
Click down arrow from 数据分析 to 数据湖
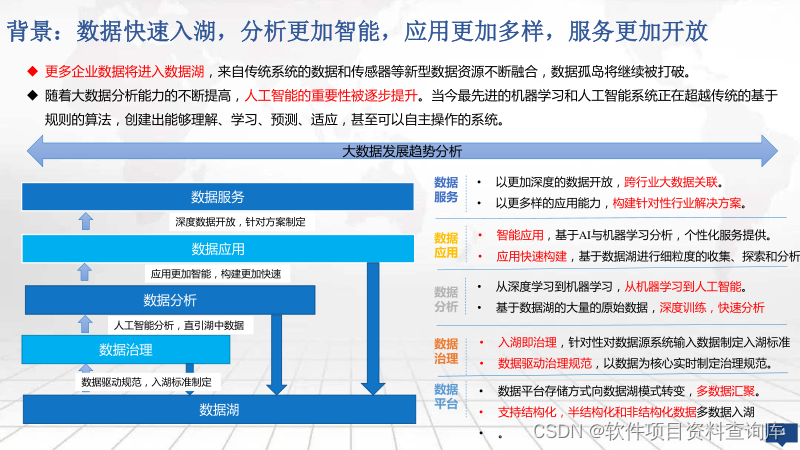276,355
